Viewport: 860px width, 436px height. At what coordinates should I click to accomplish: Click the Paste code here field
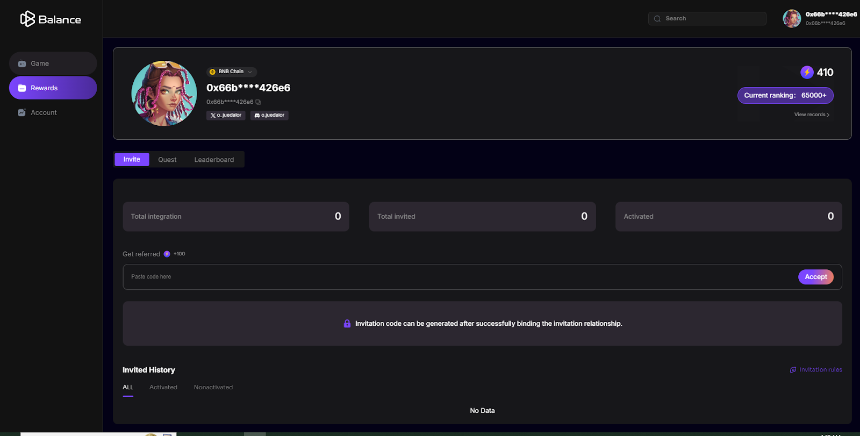[460, 277]
